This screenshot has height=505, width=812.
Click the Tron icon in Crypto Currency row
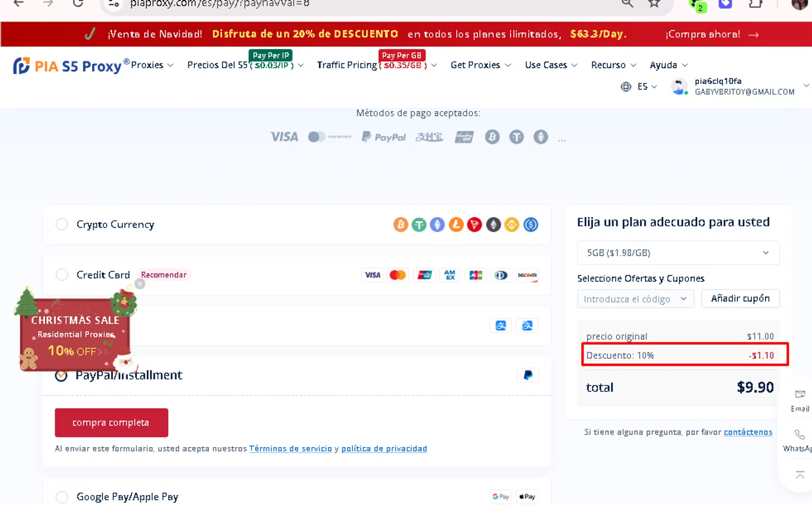pyautogui.click(x=475, y=224)
